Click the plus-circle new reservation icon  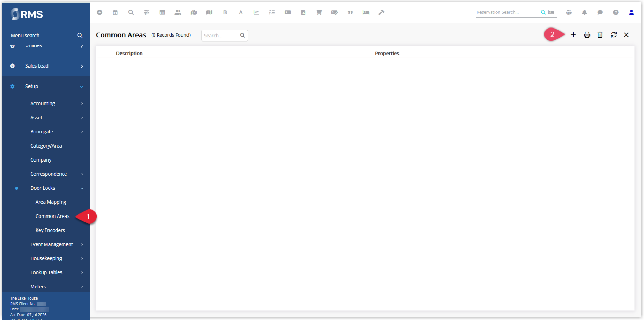coord(100,12)
